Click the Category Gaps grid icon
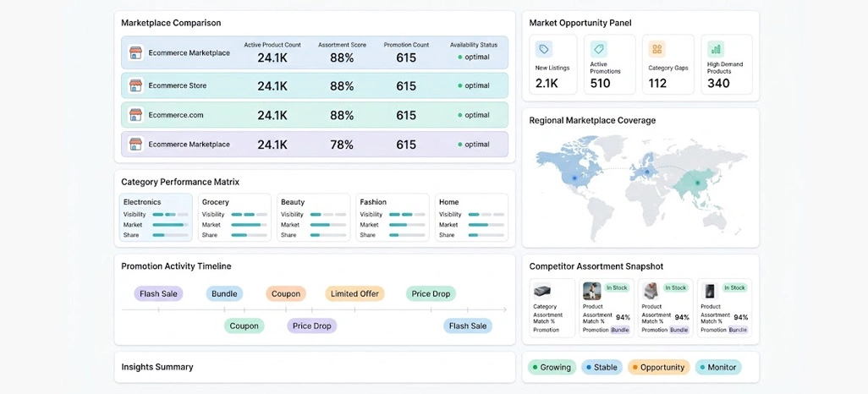This screenshot has height=394, width=868. click(657, 49)
